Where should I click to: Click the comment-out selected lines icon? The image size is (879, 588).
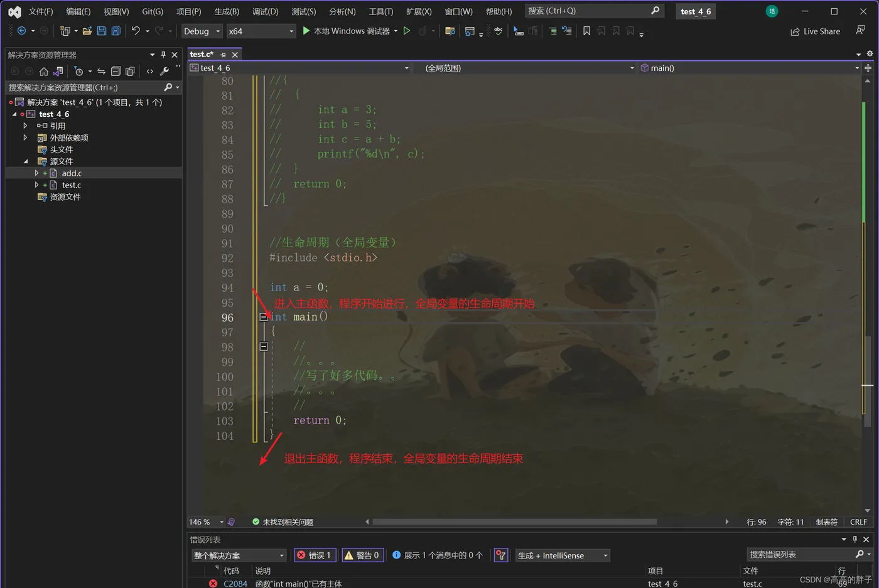553,31
